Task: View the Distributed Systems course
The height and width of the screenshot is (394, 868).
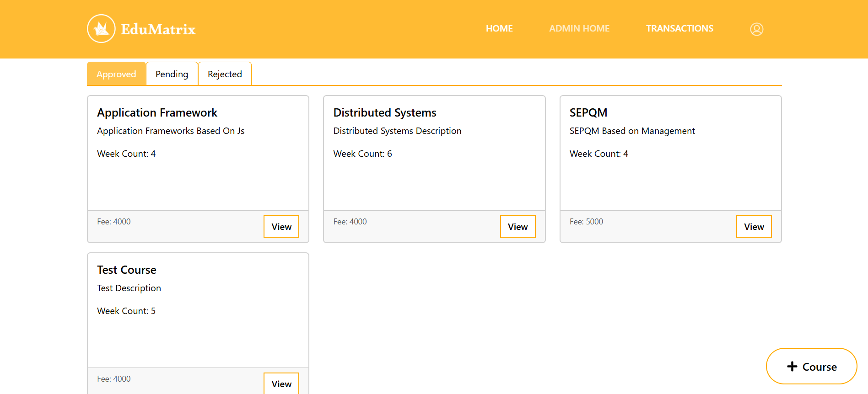Action: coord(518,227)
